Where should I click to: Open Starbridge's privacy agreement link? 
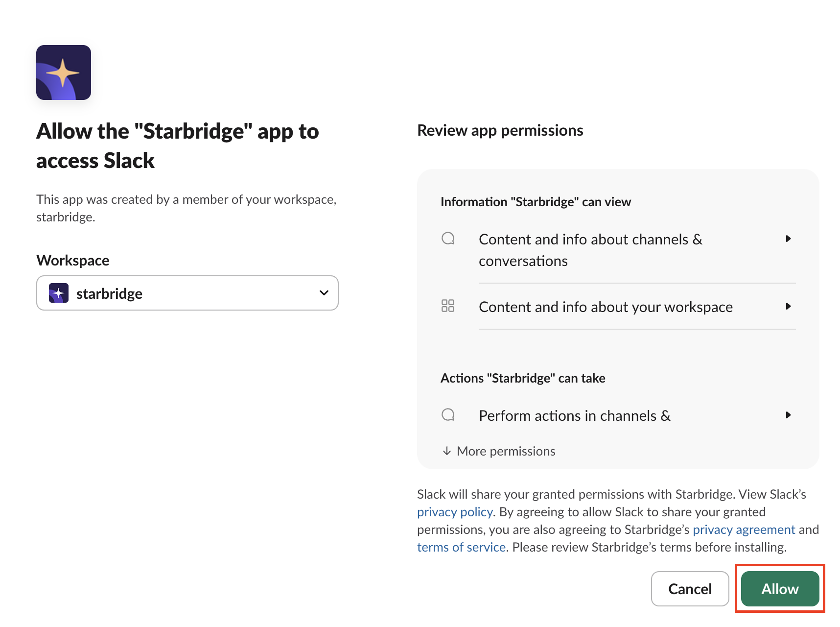tap(744, 530)
